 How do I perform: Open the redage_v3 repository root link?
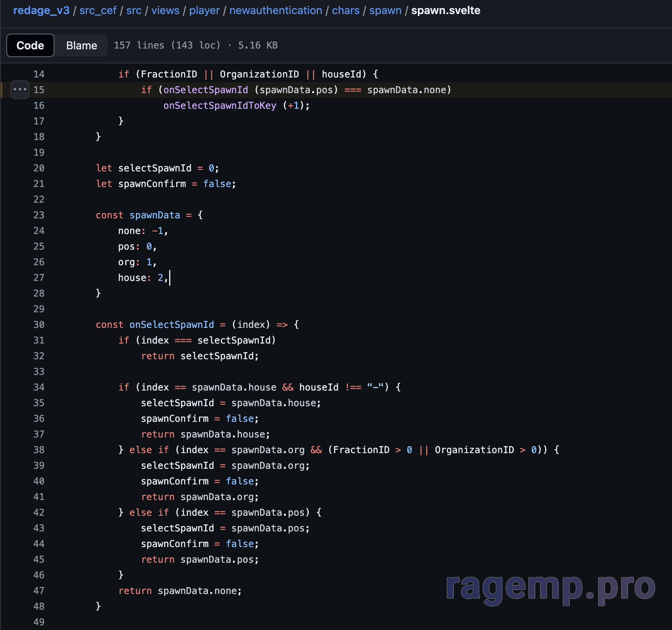pyautogui.click(x=41, y=11)
